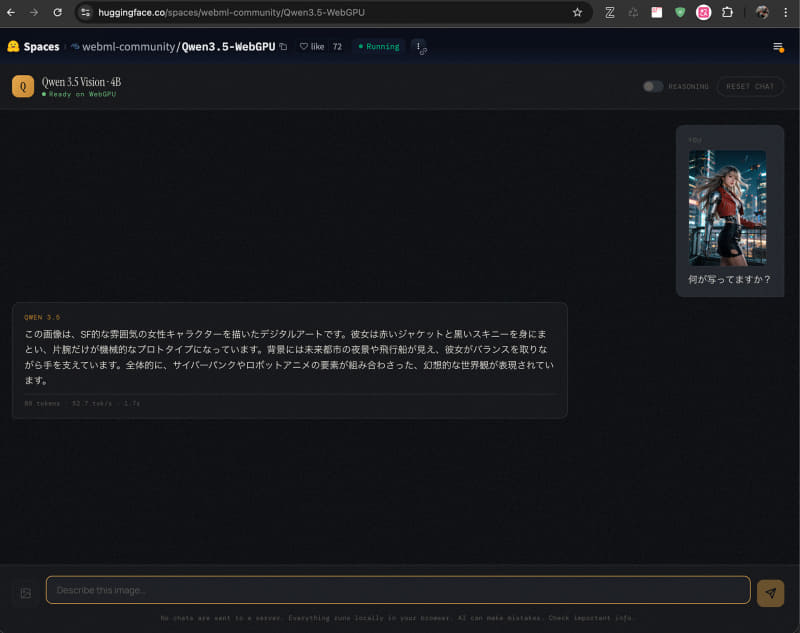Open the Chrome extensions puzzle icon
Screen dimensions: 800x633
coord(727,14)
